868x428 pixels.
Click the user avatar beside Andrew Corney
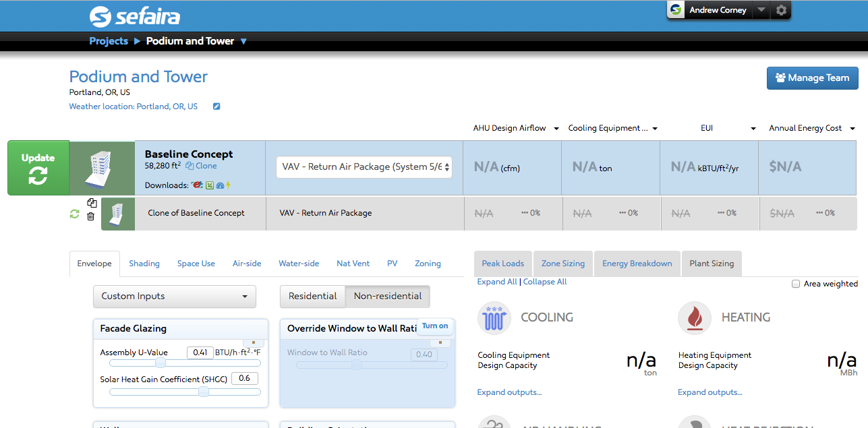tap(676, 10)
